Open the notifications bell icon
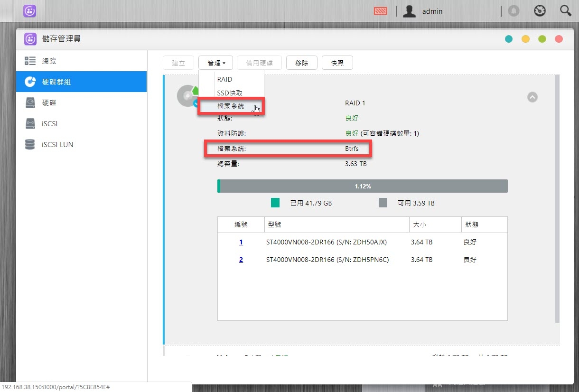Image resolution: width=579 pixels, height=392 pixels. point(514,11)
